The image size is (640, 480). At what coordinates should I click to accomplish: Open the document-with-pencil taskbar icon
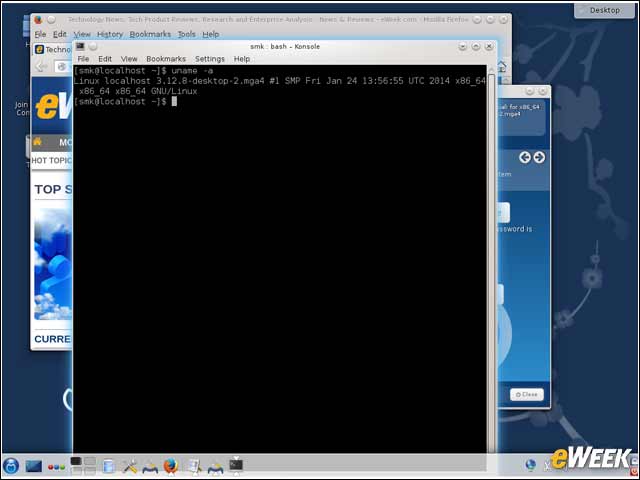194,466
